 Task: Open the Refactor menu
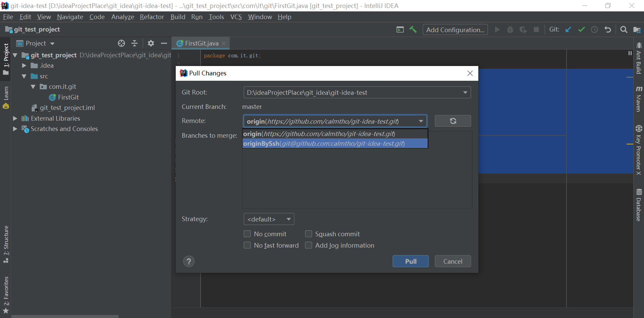[x=152, y=17]
